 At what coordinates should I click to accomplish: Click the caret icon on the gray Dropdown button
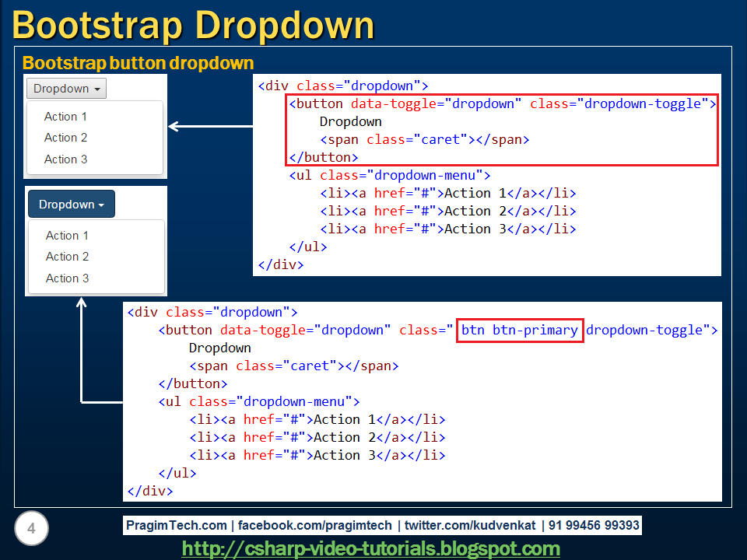coord(96,89)
